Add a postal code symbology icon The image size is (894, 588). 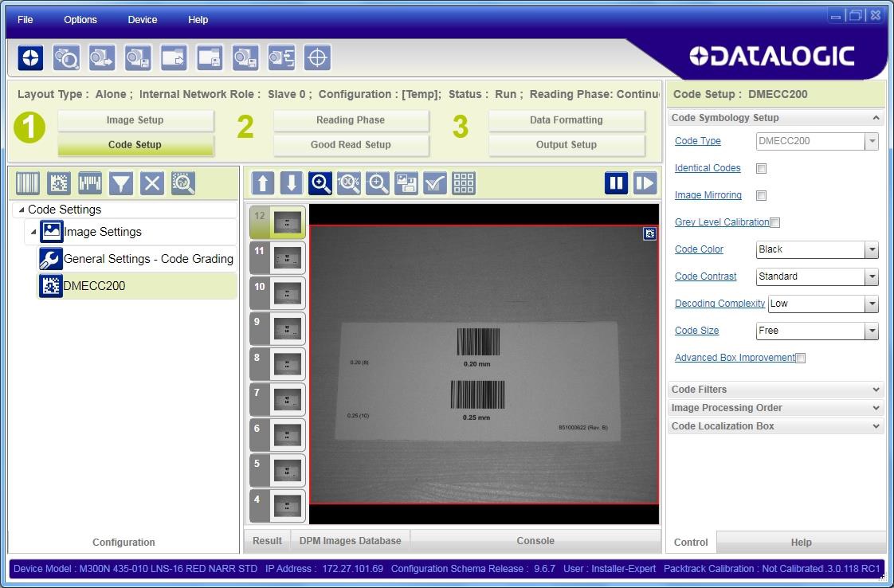[x=90, y=183]
